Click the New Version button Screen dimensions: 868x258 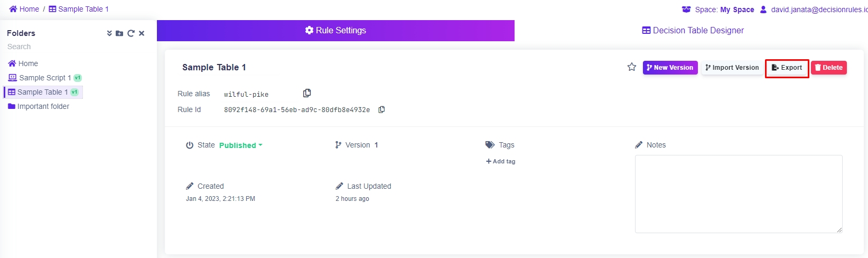[670, 68]
